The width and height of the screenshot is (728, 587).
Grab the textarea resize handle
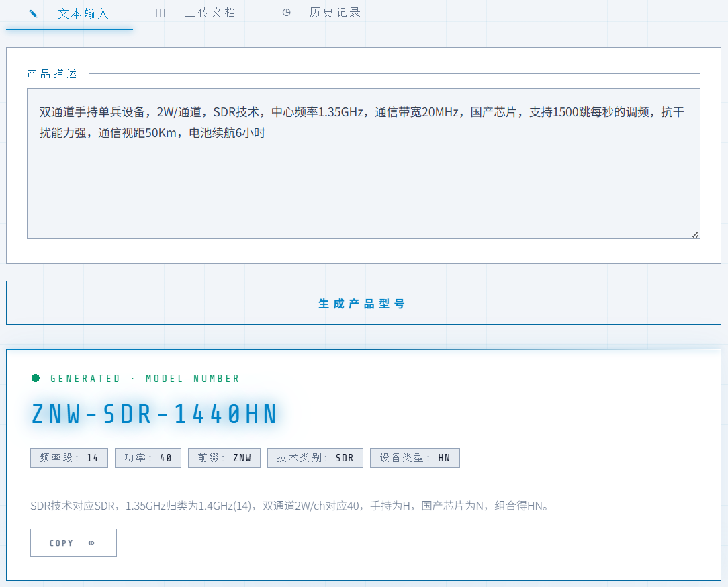click(695, 234)
